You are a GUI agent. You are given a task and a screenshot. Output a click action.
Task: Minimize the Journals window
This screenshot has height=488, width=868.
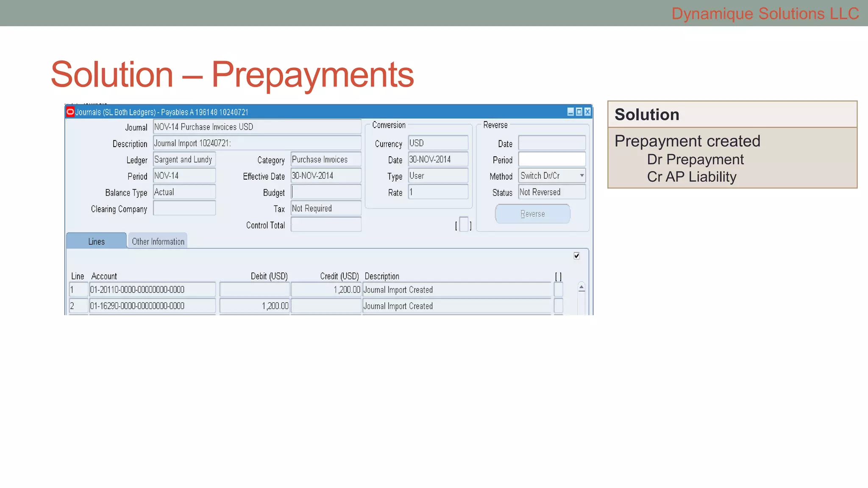(570, 112)
